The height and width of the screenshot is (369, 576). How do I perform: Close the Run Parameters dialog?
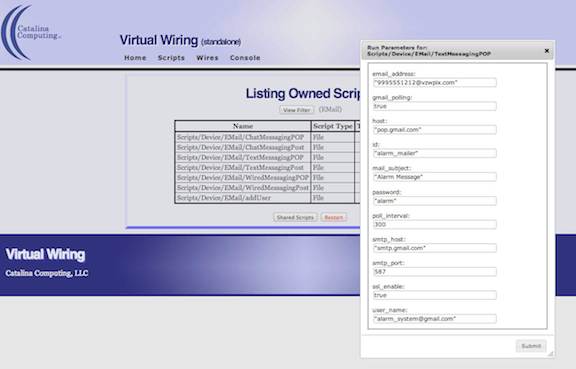point(547,51)
